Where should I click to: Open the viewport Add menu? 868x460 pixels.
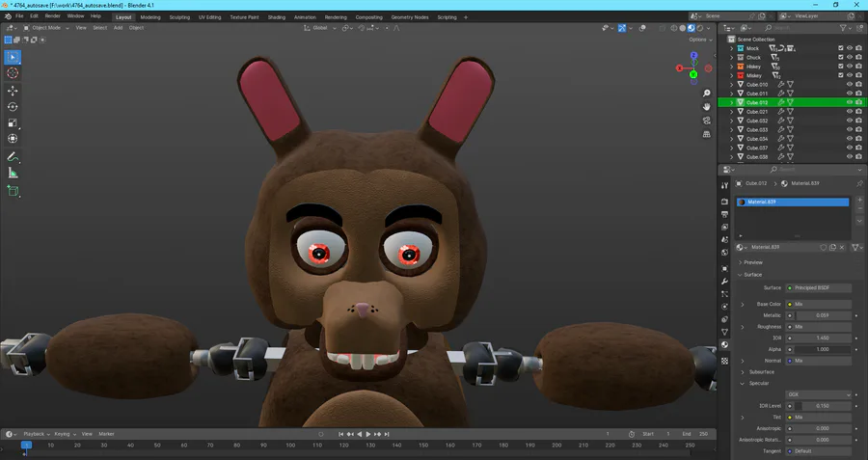click(x=118, y=28)
